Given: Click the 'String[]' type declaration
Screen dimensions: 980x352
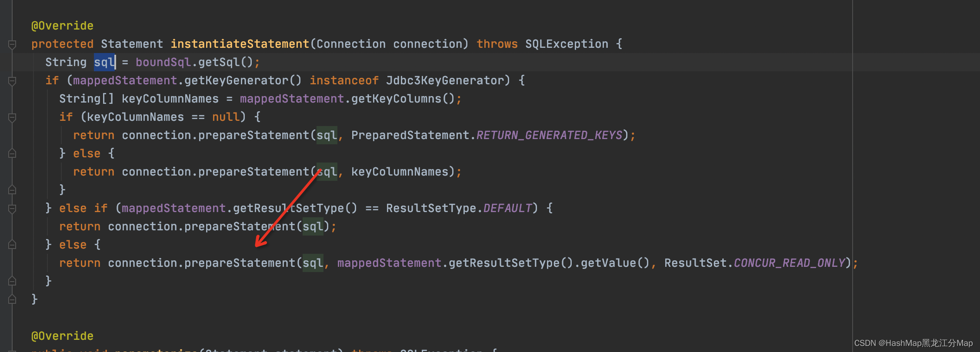Looking at the screenshot, I should (87, 99).
